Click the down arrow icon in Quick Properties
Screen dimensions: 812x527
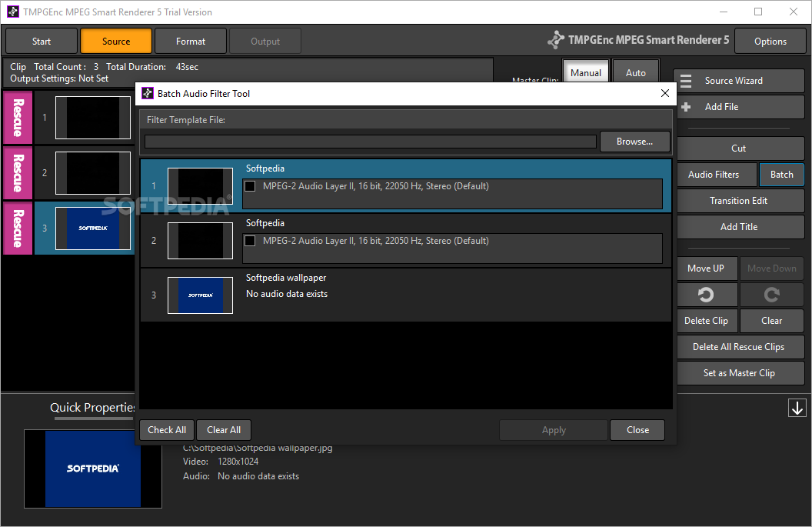coord(797,408)
